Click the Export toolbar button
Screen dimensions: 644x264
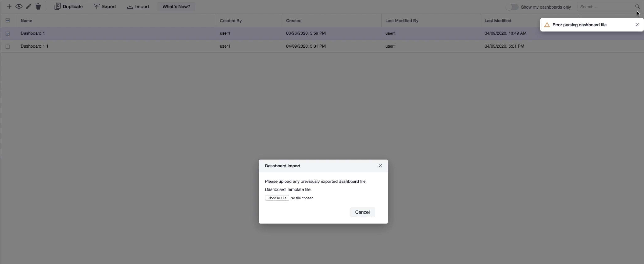tap(105, 6)
